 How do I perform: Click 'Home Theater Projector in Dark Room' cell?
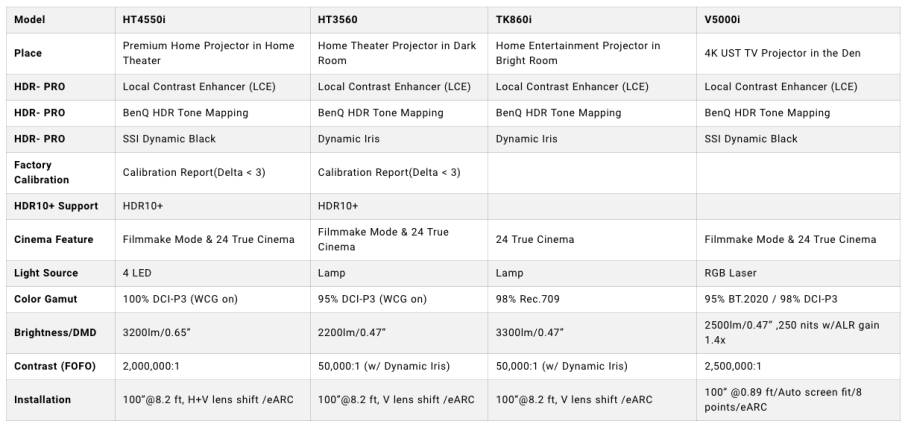pos(397,53)
